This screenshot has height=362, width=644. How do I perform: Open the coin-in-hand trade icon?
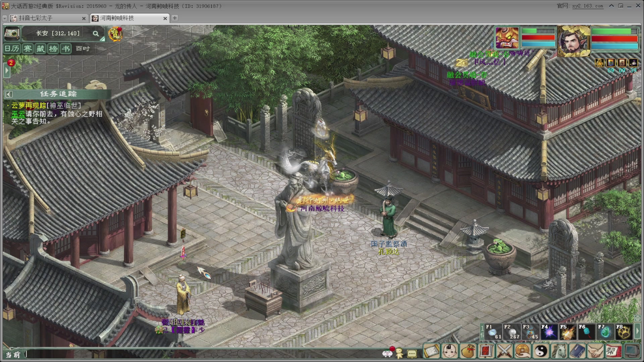tap(522, 351)
